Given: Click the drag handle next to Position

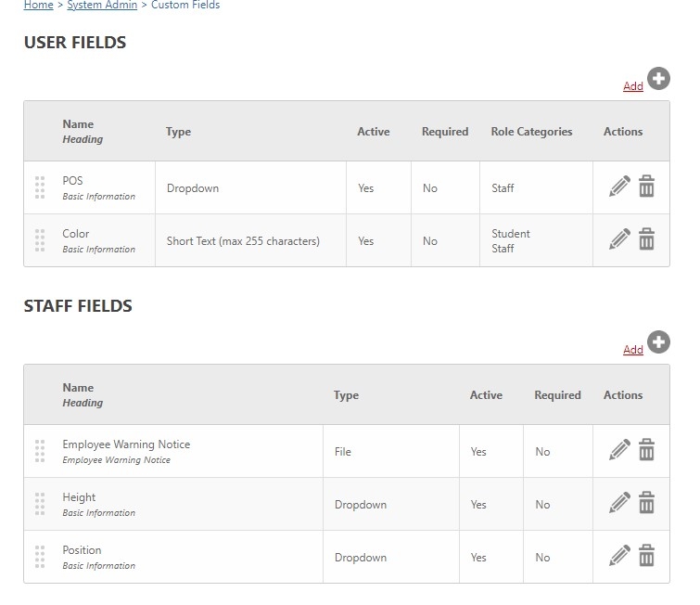Looking at the screenshot, I should 40,557.
